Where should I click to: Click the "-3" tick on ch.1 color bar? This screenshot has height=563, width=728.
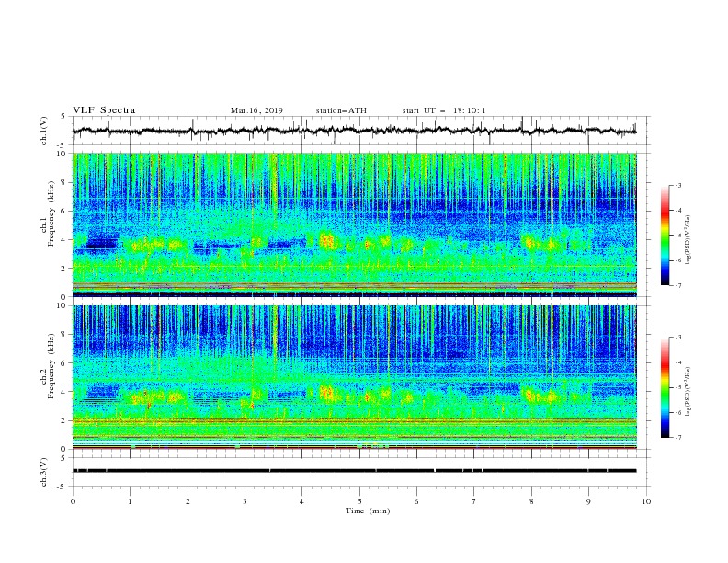click(677, 185)
